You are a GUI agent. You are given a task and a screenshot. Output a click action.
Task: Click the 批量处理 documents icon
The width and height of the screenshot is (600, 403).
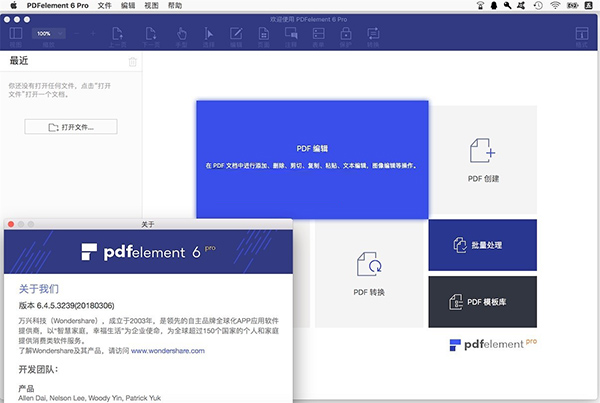(460, 245)
